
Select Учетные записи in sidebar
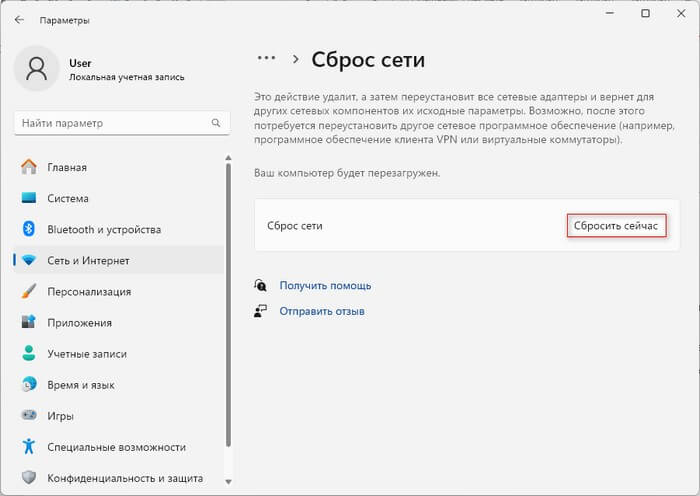88,353
